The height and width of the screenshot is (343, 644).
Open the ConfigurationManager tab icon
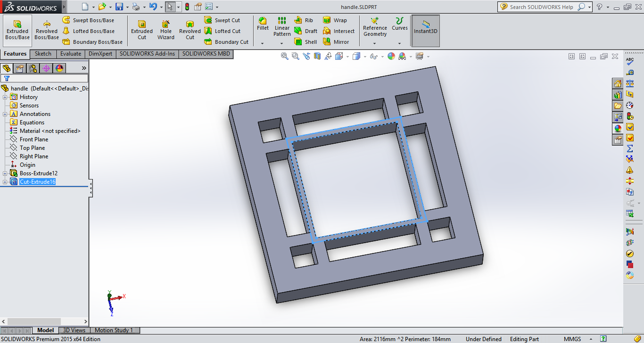click(33, 68)
